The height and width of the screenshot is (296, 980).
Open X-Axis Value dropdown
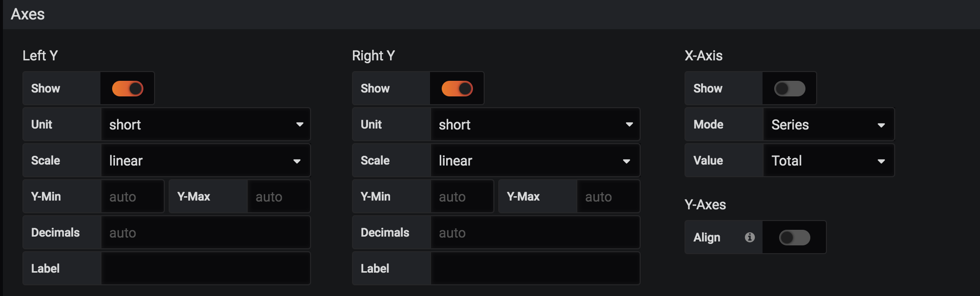tap(828, 161)
